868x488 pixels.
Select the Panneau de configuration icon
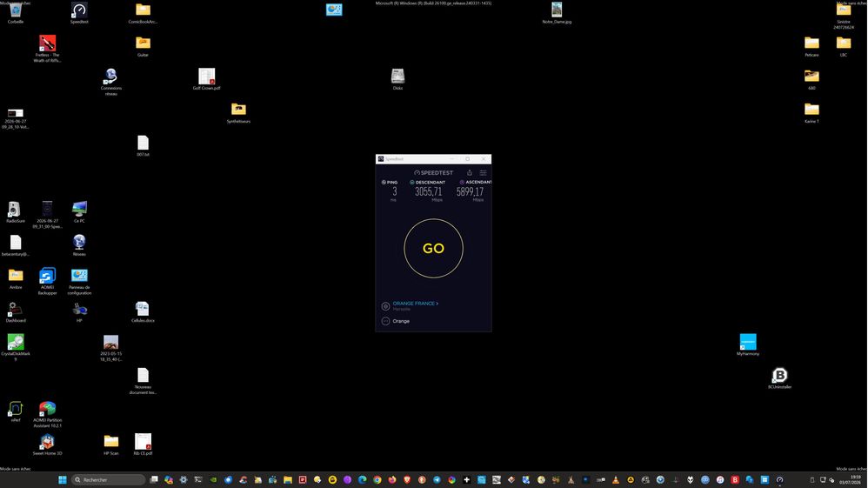pos(79,281)
